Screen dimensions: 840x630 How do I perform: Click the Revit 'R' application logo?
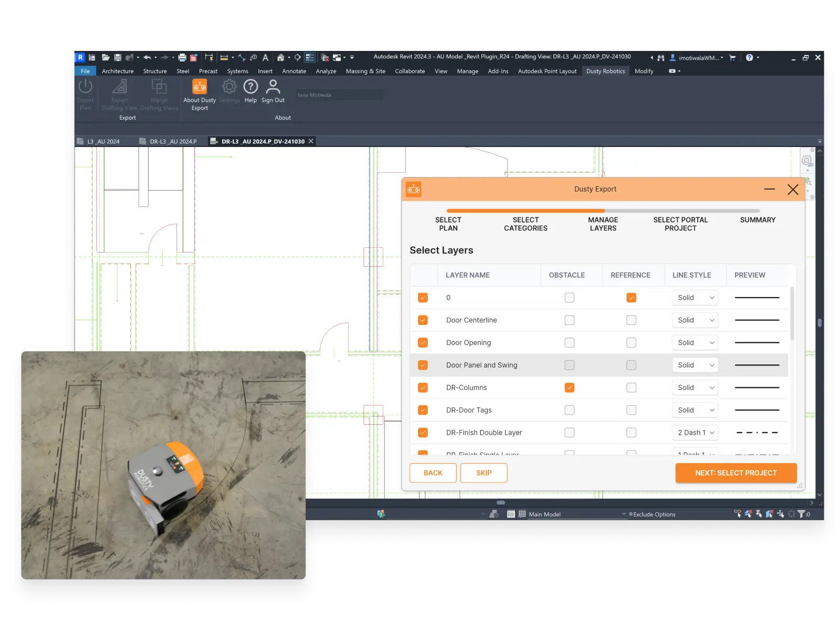pos(80,57)
